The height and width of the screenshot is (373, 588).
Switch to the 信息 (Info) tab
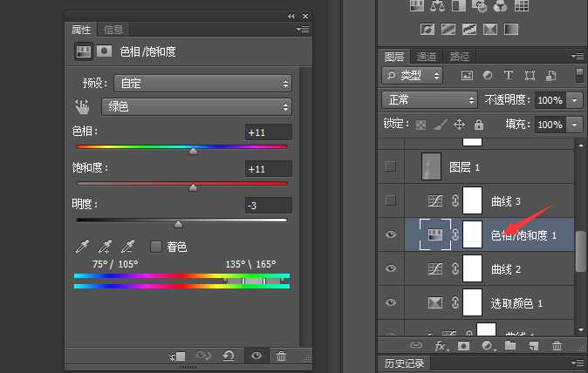[113, 30]
